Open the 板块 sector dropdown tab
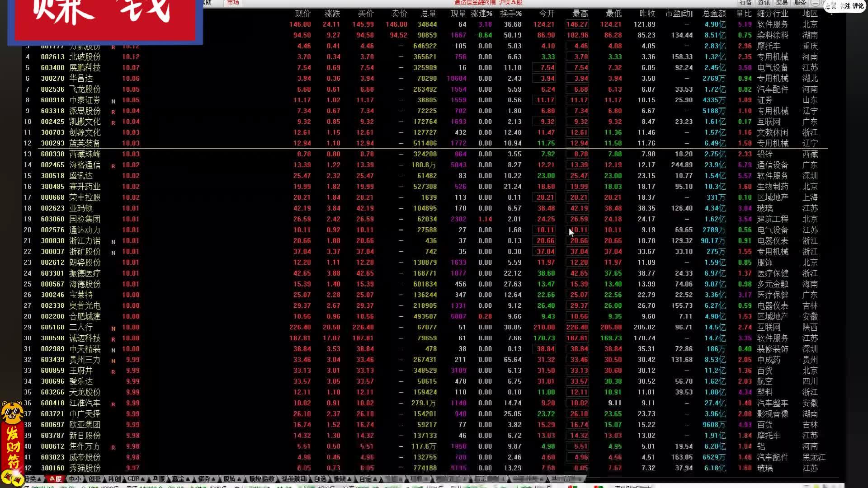This screenshot has height=488, width=868. coord(342,479)
